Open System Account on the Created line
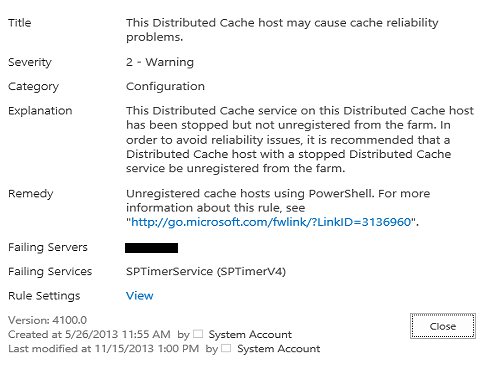 [250, 334]
